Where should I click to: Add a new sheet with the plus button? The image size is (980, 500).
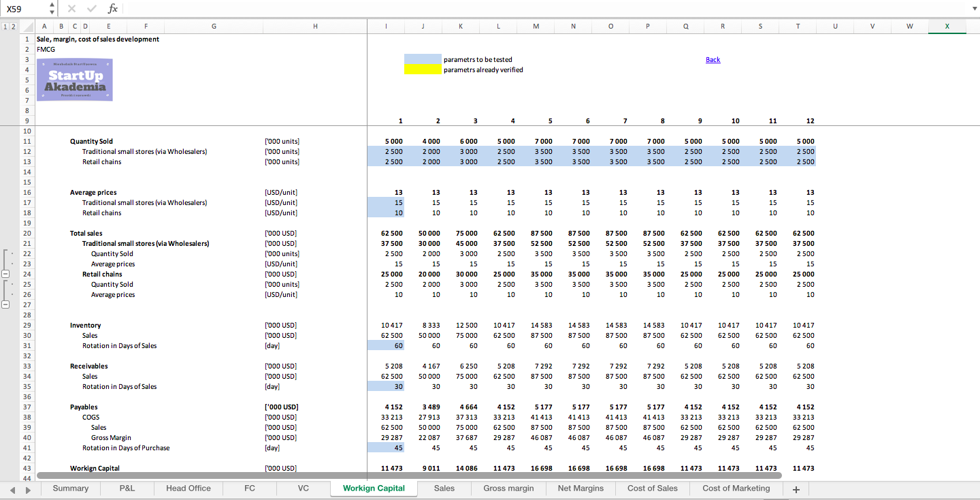(796, 488)
